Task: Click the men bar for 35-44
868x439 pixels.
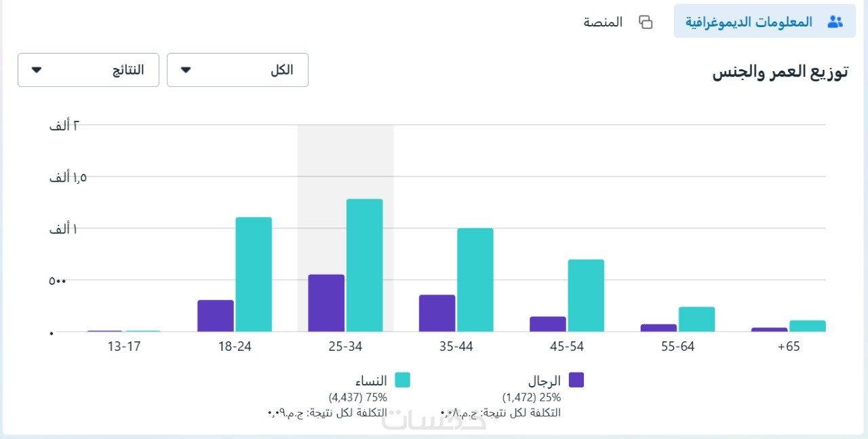Action: (x=437, y=313)
